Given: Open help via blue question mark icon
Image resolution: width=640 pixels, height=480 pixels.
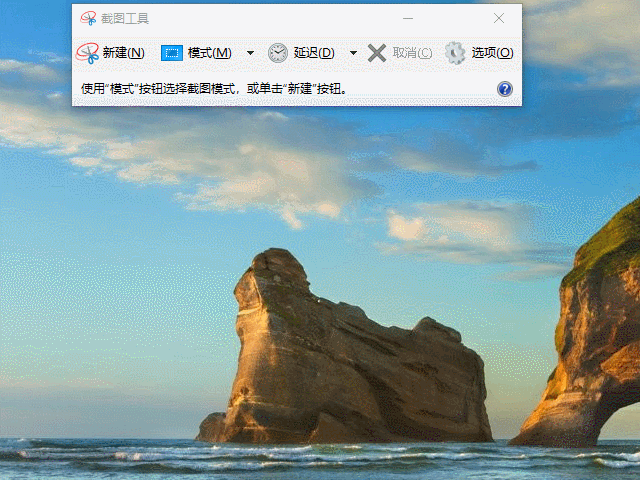Looking at the screenshot, I should (505, 89).
